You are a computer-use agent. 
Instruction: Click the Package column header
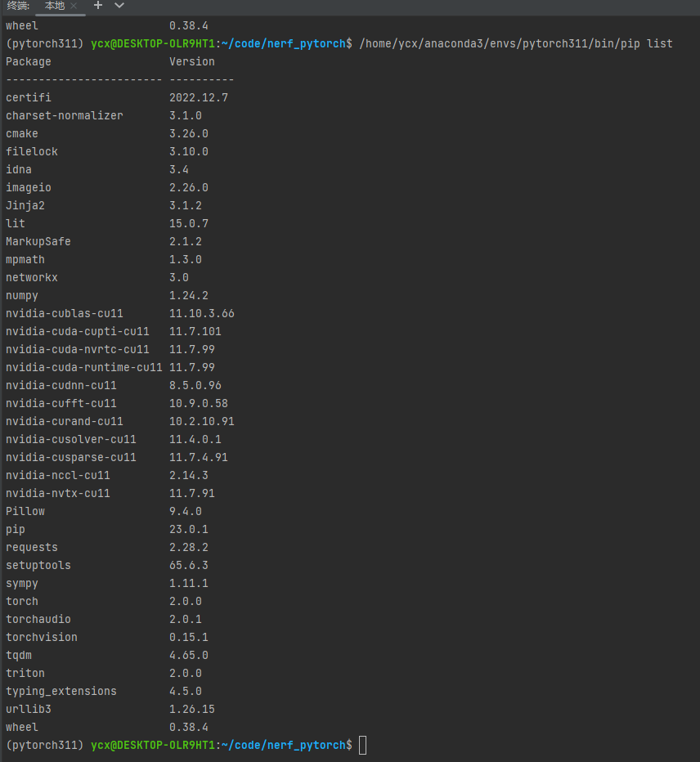pyautogui.click(x=28, y=61)
